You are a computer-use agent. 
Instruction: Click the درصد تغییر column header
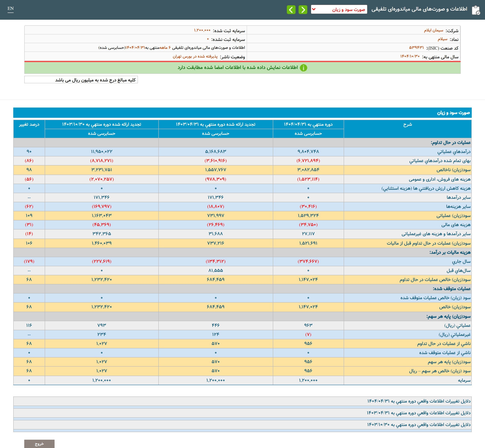(x=29, y=125)
